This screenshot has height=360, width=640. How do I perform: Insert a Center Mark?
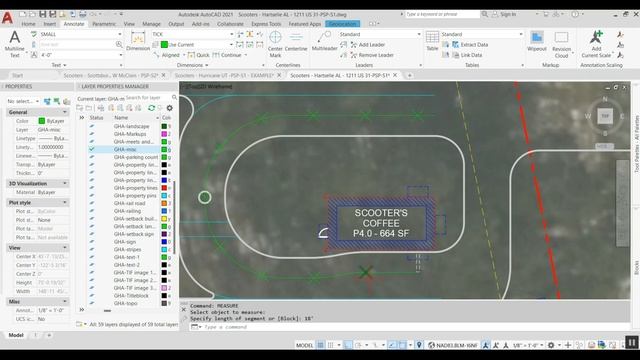276,44
